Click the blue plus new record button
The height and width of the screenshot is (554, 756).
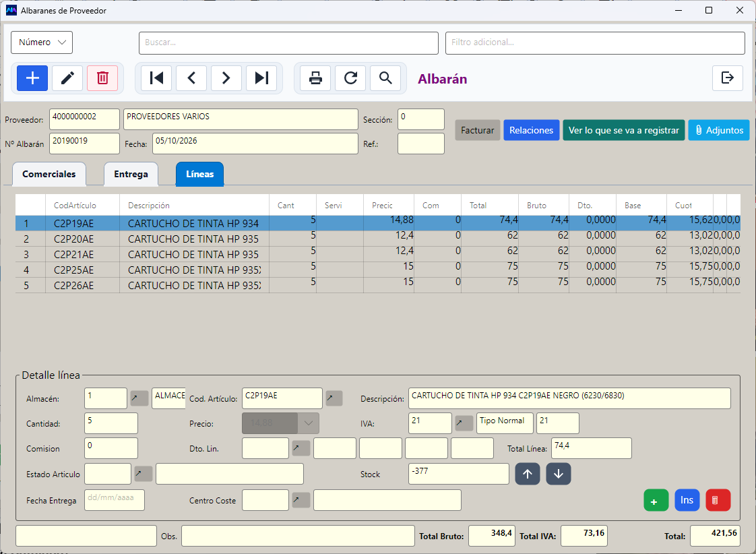click(x=32, y=78)
